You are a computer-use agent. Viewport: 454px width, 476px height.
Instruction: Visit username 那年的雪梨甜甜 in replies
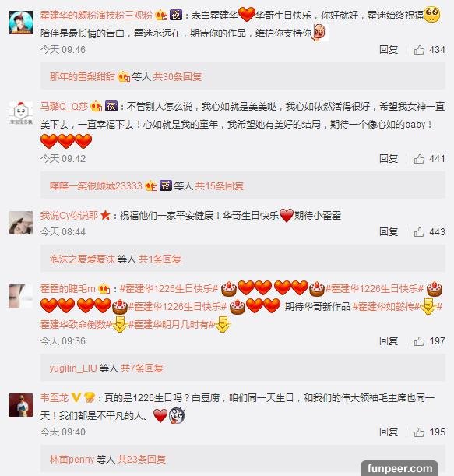click(x=83, y=77)
